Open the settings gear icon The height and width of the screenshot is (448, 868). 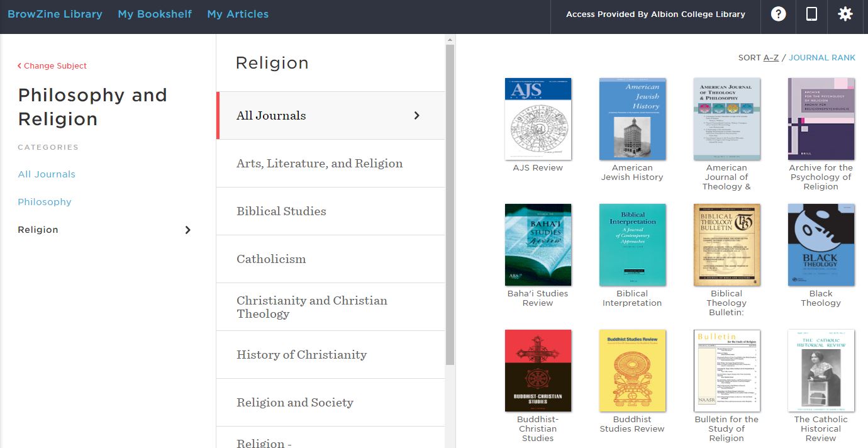pyautogui.click(x=845, y=14)
